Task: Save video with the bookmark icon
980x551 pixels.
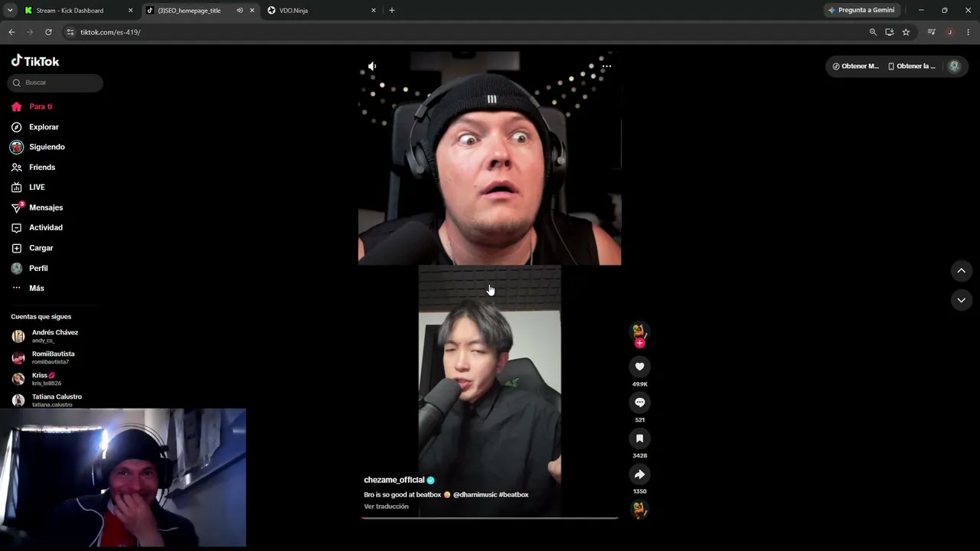Action: pos(639,439)
